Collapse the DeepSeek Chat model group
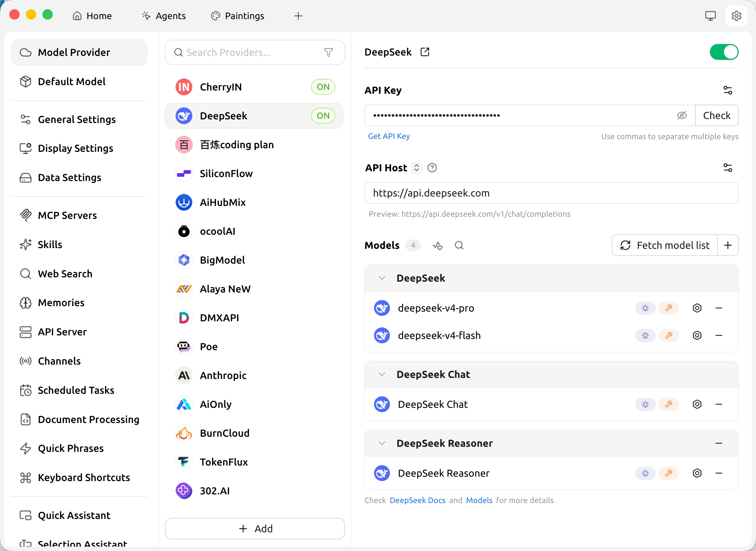The height and width of the screenshot is (551, 756). coord(382,374)
